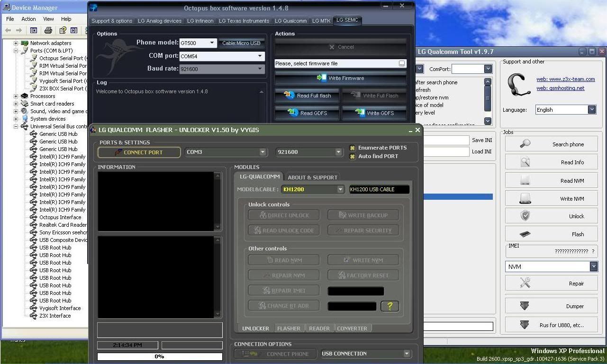Expand the Processors node
Screen dimensions: 607x364
point(16,96)
